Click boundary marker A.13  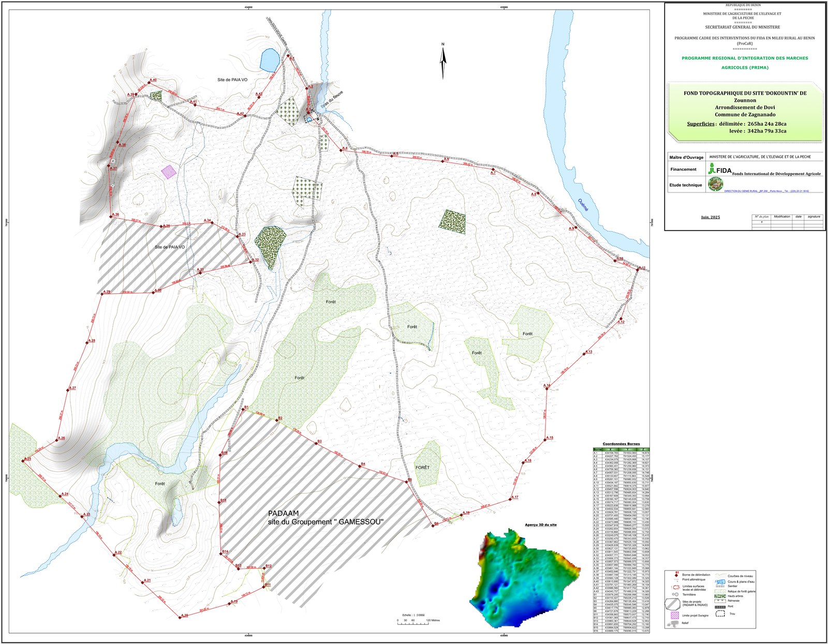(x=584, y=353)
